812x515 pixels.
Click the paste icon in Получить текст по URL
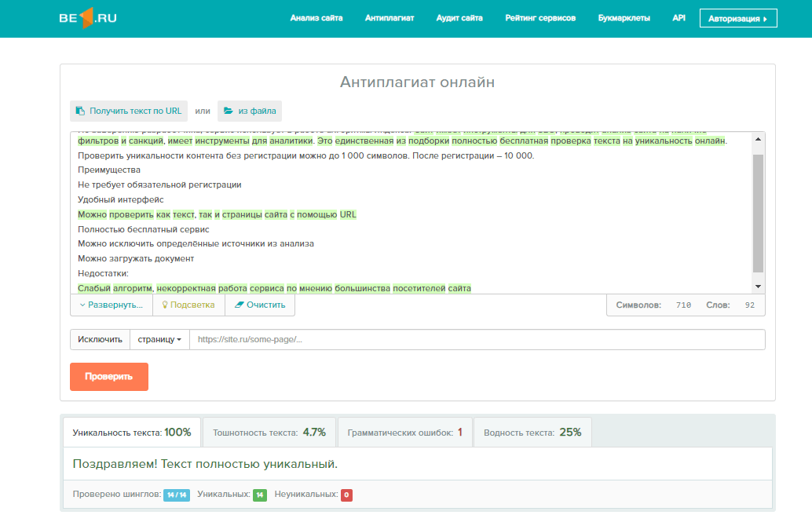(80, 111)
